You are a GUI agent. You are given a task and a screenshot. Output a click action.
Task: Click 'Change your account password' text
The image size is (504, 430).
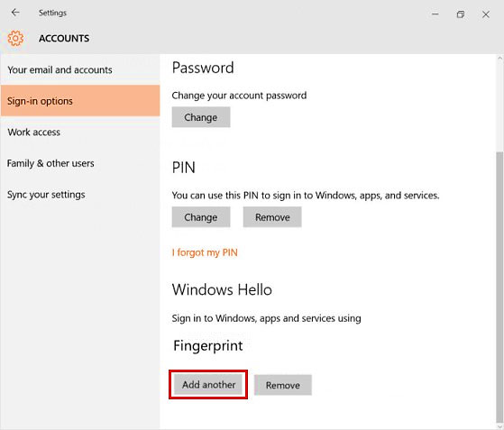(x=239, y=96)
